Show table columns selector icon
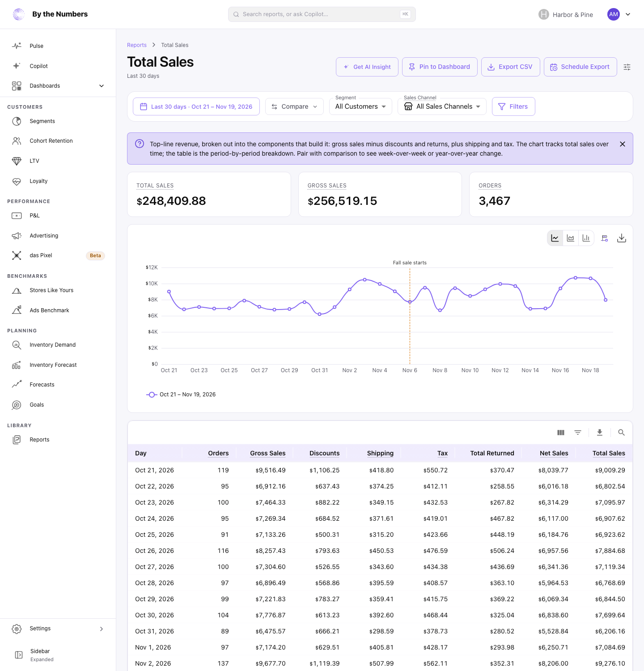The width and height of the screenshot is (644, 671). tap(561, 433)
